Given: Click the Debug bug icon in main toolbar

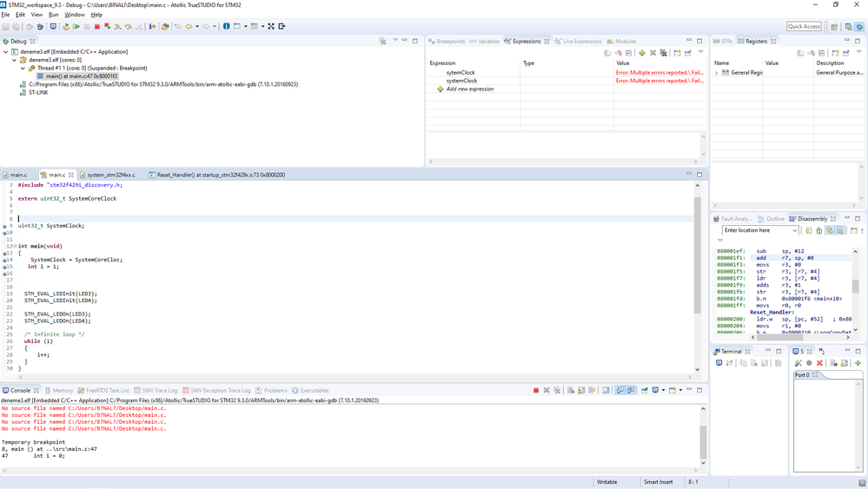Looking at the screenshot, I should tap(40, 26).
